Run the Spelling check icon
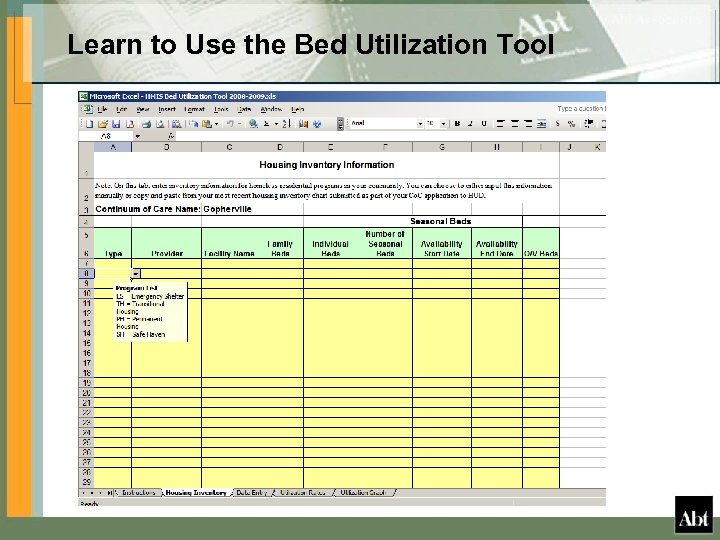The height and width of the screenshot is (540, 720). coord(176,124)
